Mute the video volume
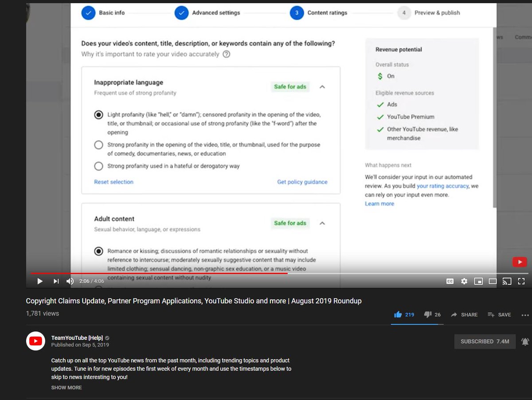Image resolution: width=532 pixels, height=400 pixels. [70, 281]
